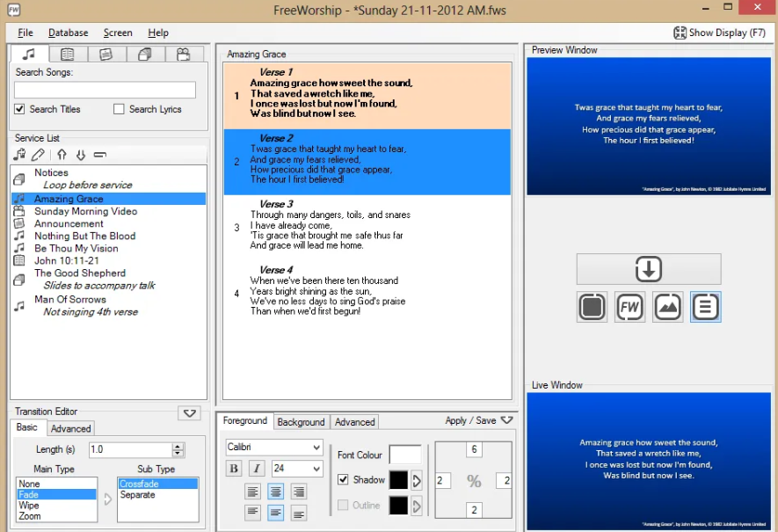Align text right horizontally
This screenshot has width=778, height=532.
298,492
